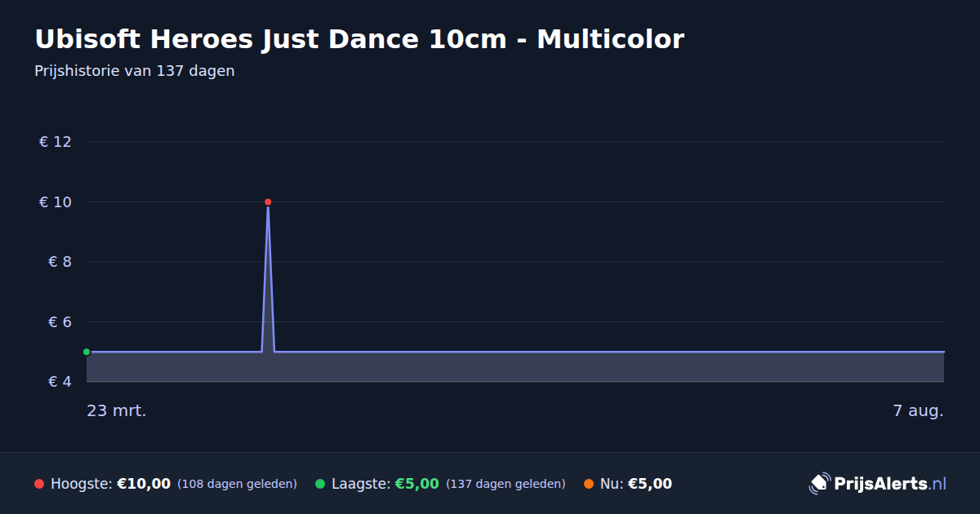Click the Prijshistorie van 137 dagen subtitle
The image size is (980, 514).
pyautogui.click(x=135, y=71)
